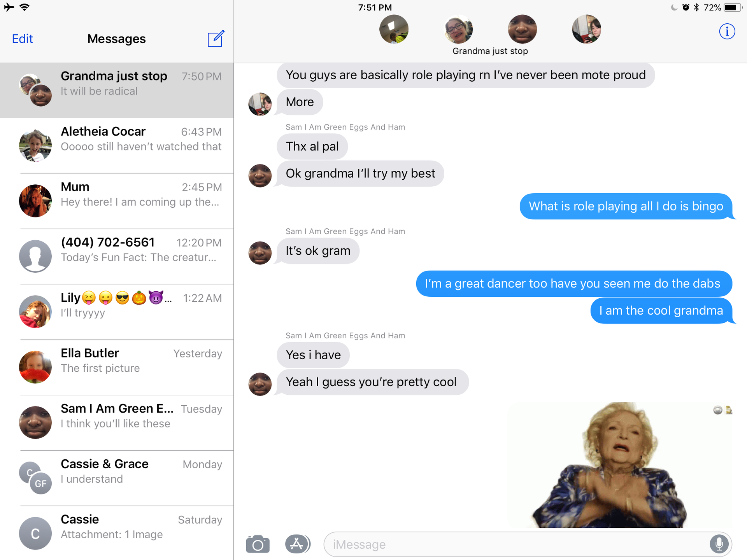Open the camera icon beside message field
The height and width of the screenshot is (560, 747).
258,544
